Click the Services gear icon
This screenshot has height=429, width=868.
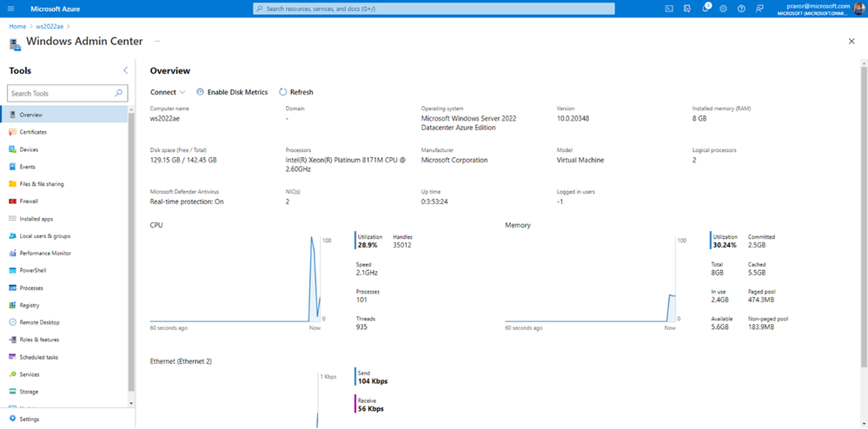pos(12,374)
